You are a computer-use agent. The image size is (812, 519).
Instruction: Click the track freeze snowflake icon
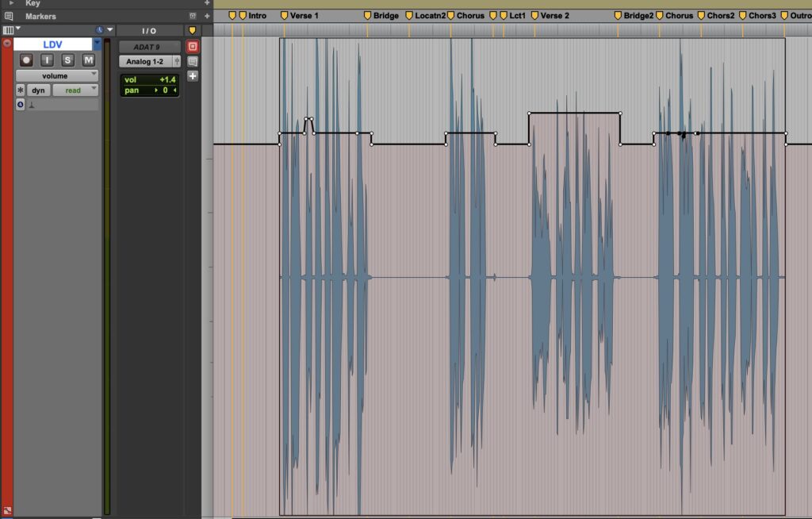[21, 90]
